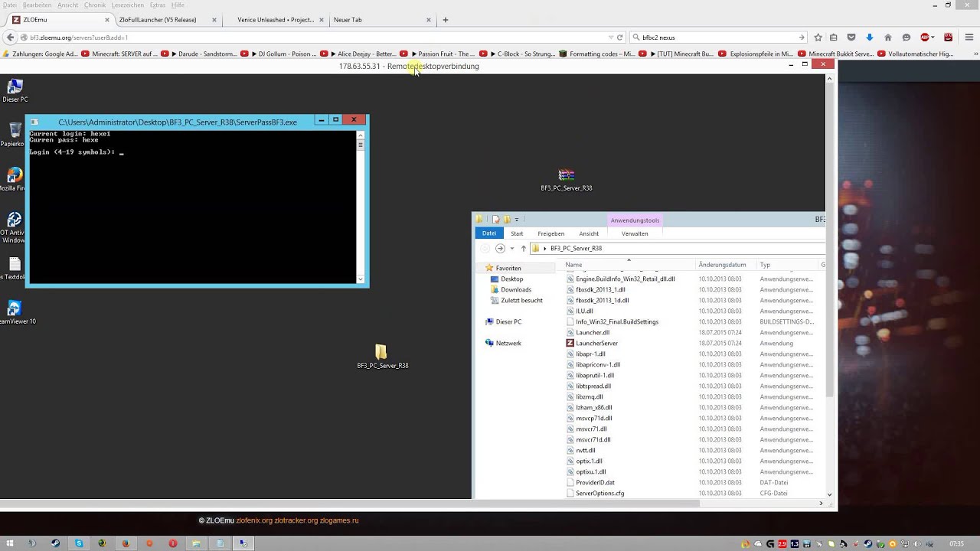
Task: Open the Papierkorb recycle bin icon
Action: (x=13, y=135)
